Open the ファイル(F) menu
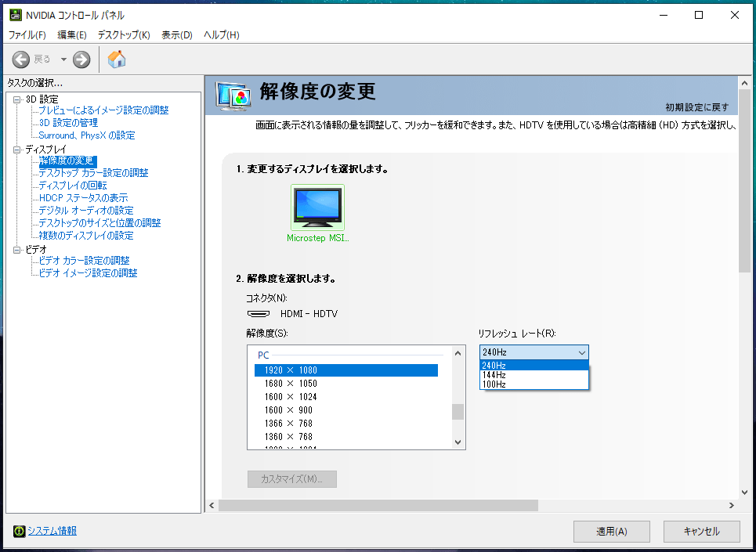Viewport: 756px width, 552px height. pyautogui.click(x=27, y=35)
